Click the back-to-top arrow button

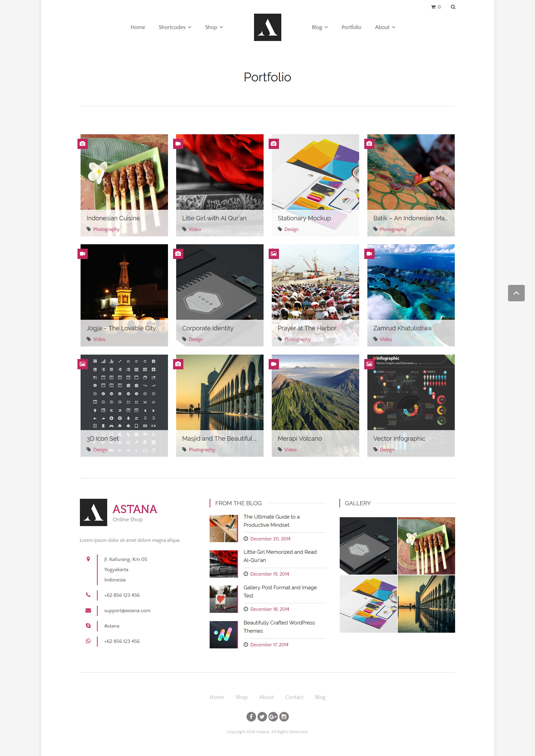pyautogui.click(x=516, y=293)
